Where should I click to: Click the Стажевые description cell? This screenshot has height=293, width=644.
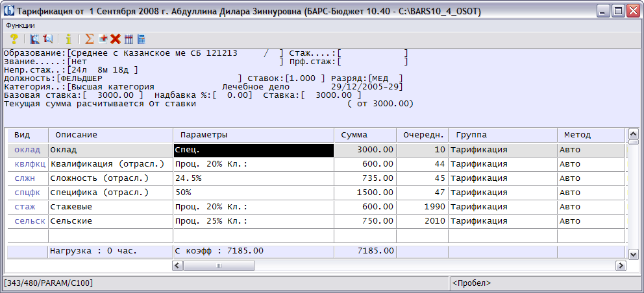(x=110, y=207)
